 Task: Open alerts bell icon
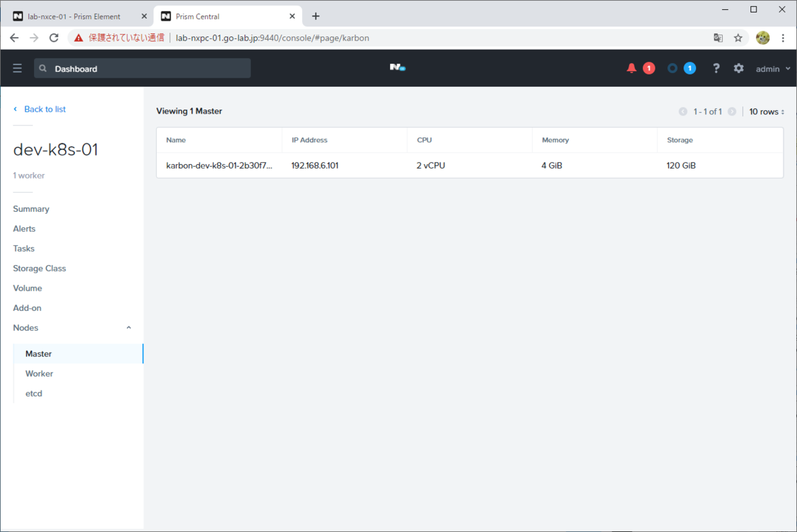[x=632, y=68]
